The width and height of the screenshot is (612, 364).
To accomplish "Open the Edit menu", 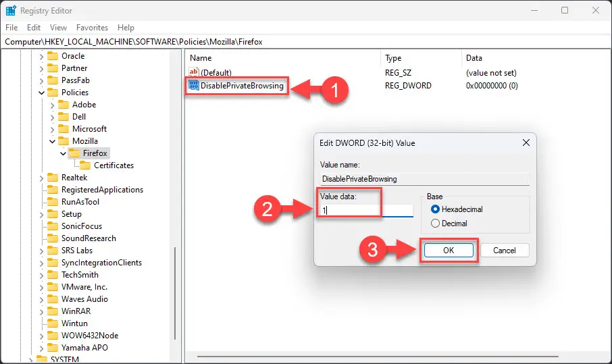I will (34, 27).
